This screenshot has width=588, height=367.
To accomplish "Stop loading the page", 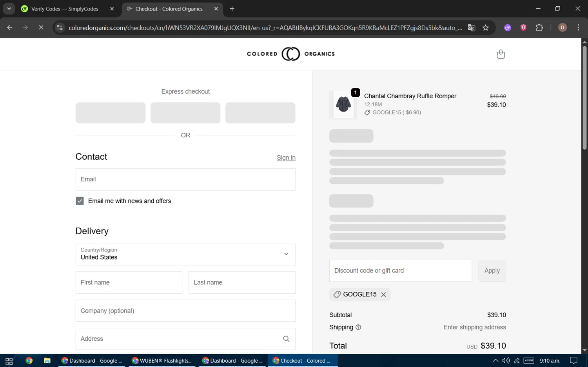I will tap(41, 27).
